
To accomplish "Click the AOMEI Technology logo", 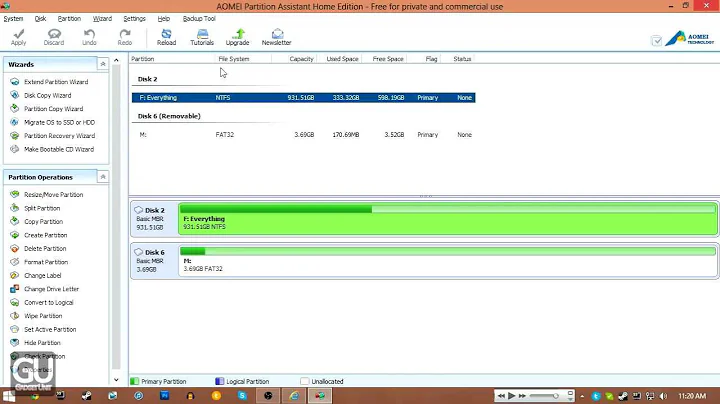I will (690, 39).
